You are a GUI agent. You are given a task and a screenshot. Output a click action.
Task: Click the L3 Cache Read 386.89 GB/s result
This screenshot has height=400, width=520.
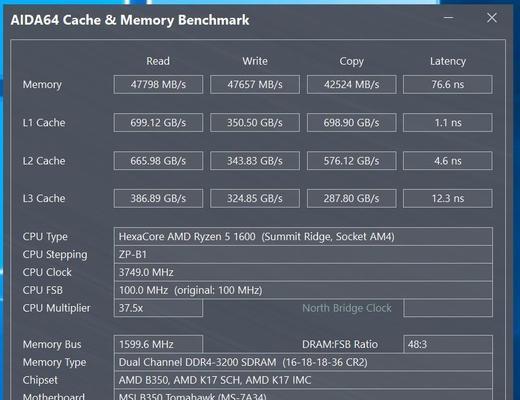(158, 199)
